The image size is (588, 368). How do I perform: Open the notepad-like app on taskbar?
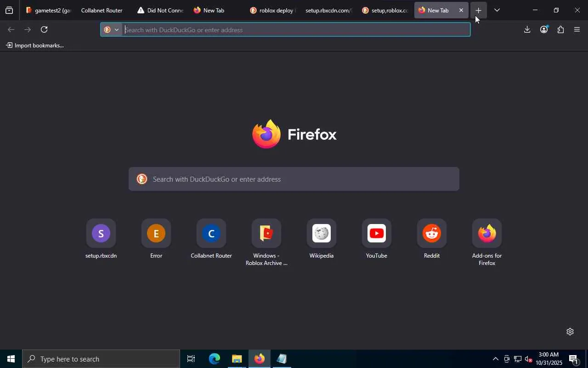point(282,359)
